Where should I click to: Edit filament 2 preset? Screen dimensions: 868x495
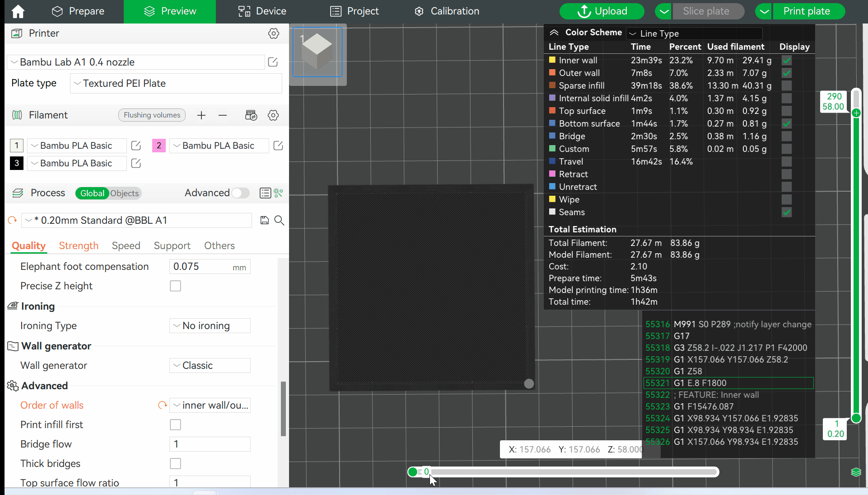pos(278,146)
